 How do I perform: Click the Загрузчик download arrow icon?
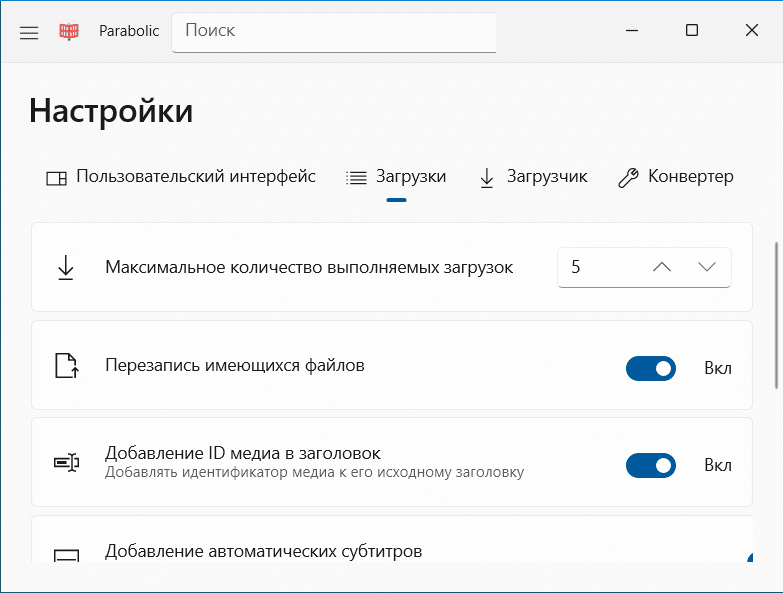point(487,178)
